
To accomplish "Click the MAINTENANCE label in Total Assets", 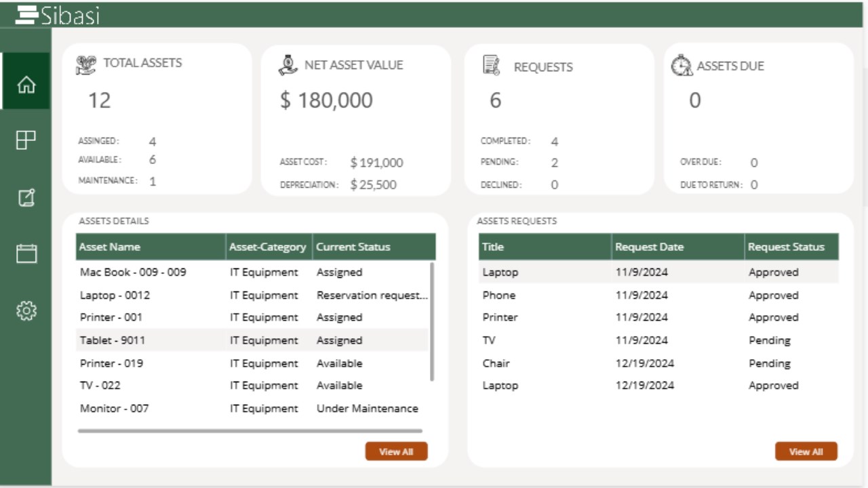I will click(108, 181).
